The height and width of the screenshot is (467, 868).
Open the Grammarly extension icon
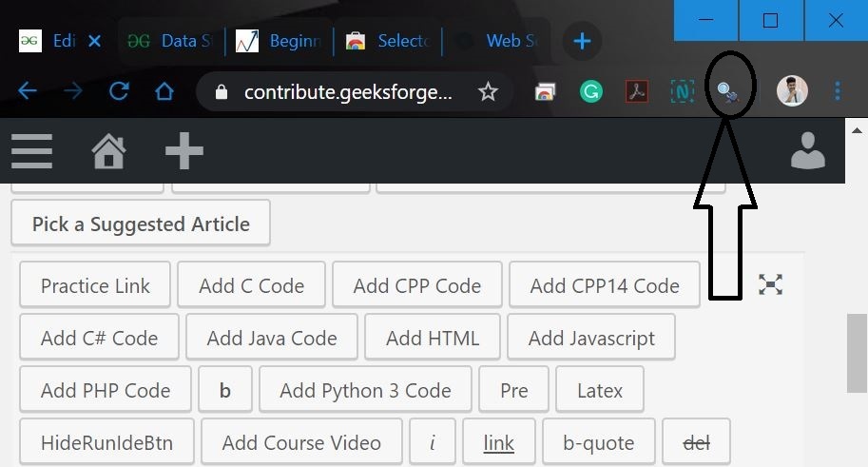(591, 92)
